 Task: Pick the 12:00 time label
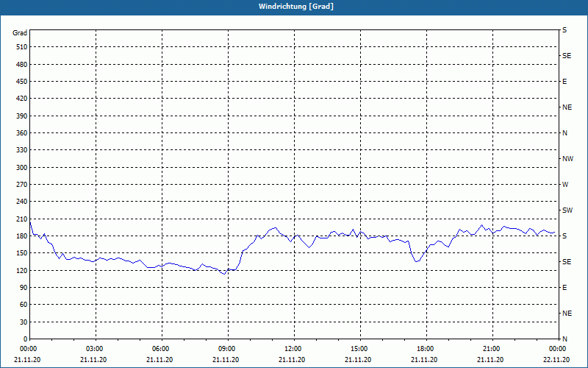pos(294,349)
